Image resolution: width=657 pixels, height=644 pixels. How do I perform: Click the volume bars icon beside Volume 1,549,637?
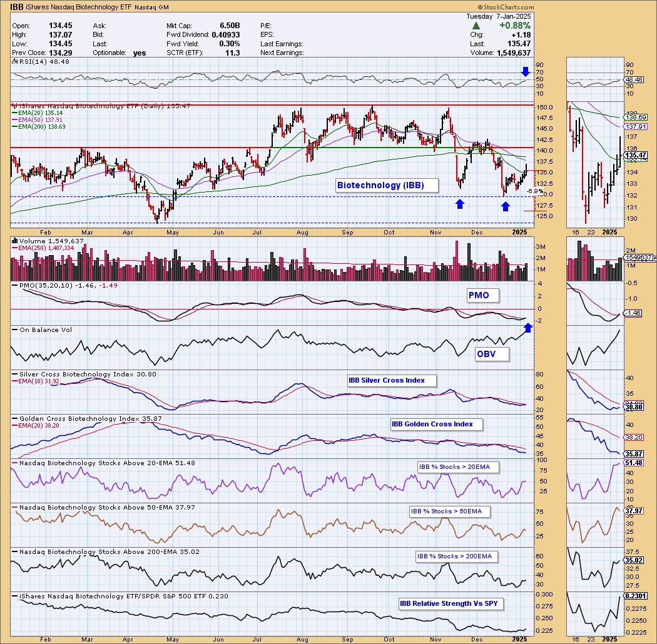[x=14, y=241]
